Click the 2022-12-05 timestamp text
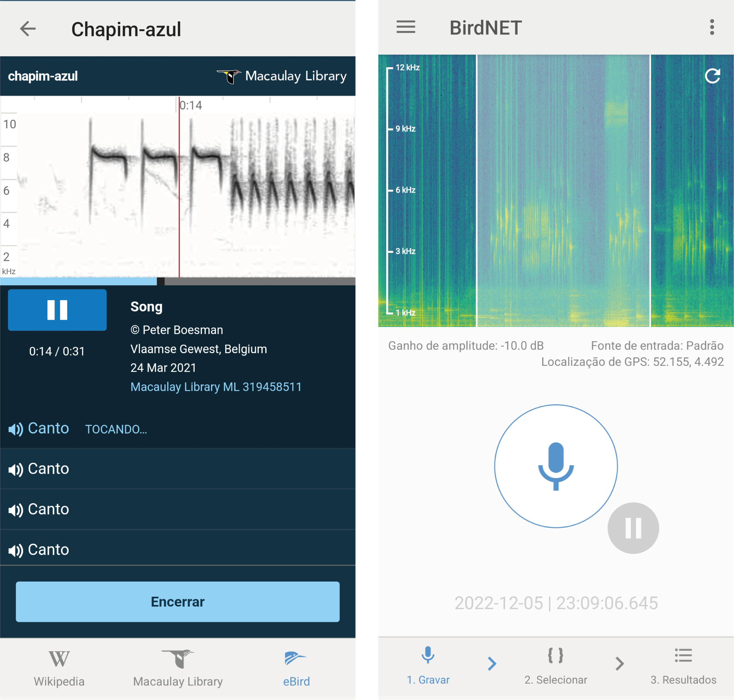The height and width of the screenshot is (700, 734). tap(556, 603)
